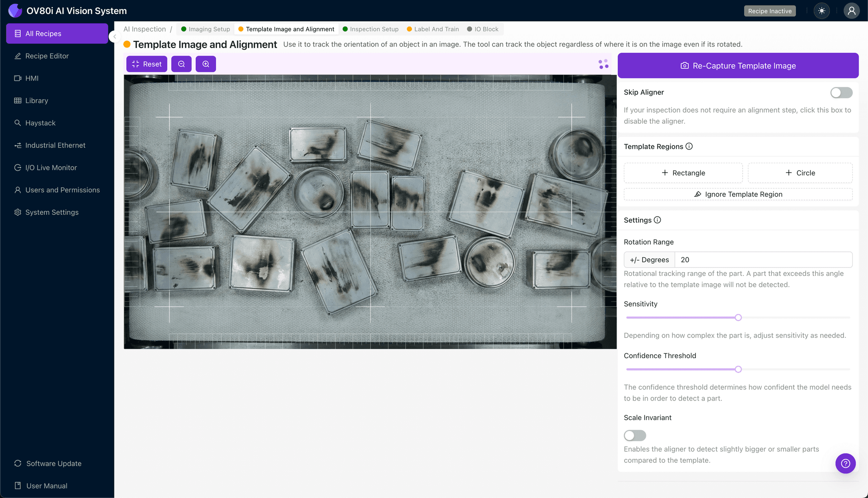Click the Settings info icon

pos(657,220)
